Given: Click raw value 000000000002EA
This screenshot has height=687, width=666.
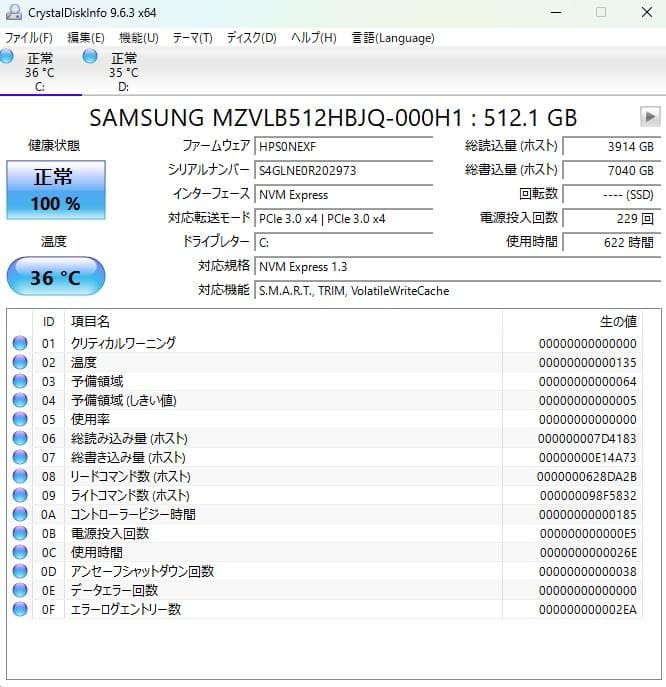Looking at the screenshot, I should 588,610.
